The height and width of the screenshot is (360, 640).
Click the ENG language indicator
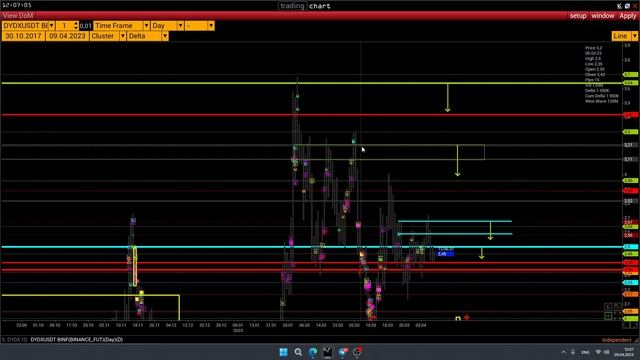(585, 352)
